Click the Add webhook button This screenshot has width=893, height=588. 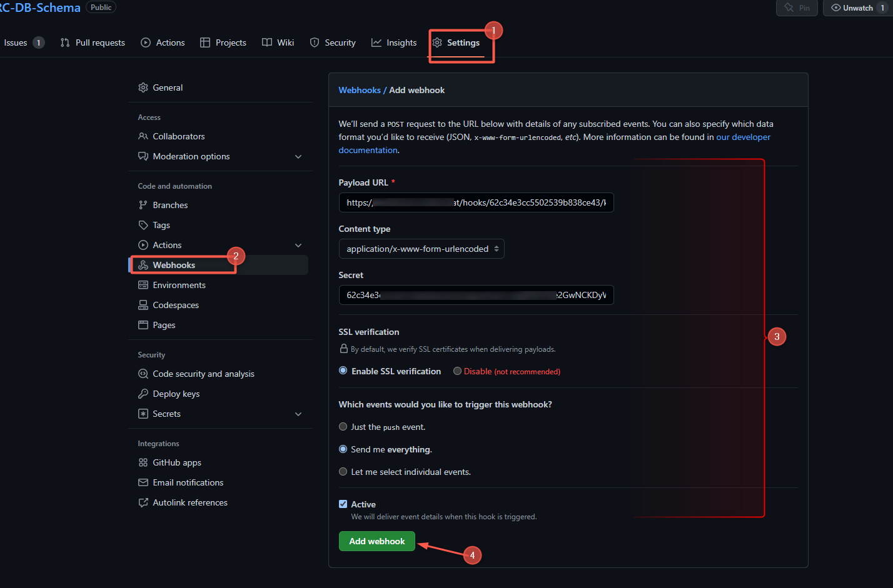(376, 541)
